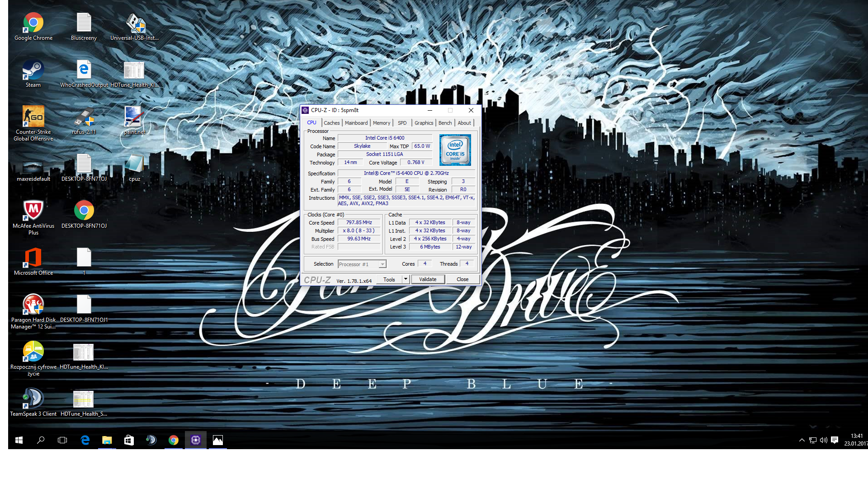The height and width of the screenshot is (488, 868).
Task: Click the Multiplier value x 8.0 (8 - 33)
Action: [x=359, y=231]
